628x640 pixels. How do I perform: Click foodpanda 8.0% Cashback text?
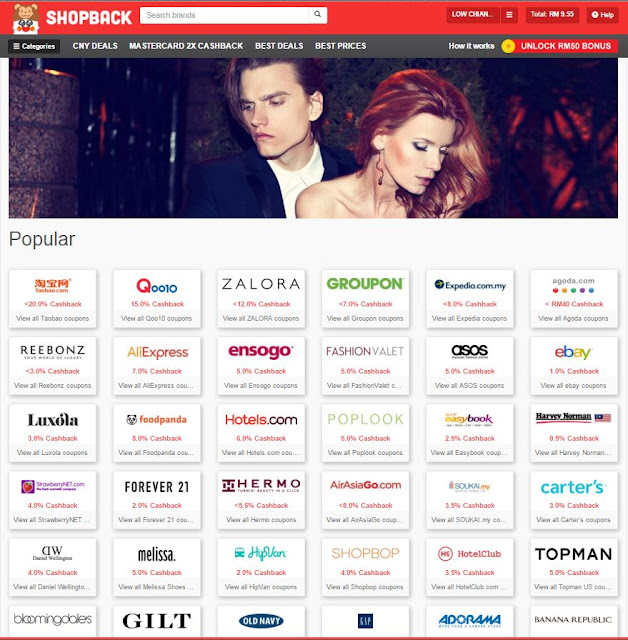point(157,438)
